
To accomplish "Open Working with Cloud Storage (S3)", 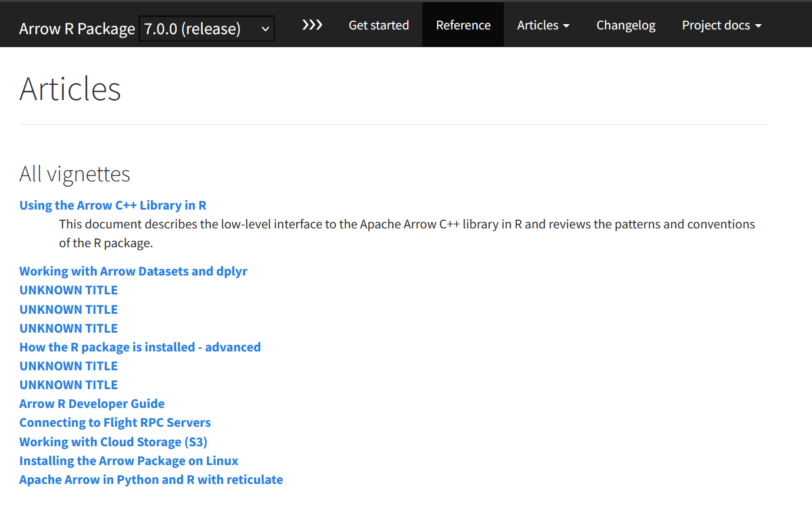I will 113,442.
